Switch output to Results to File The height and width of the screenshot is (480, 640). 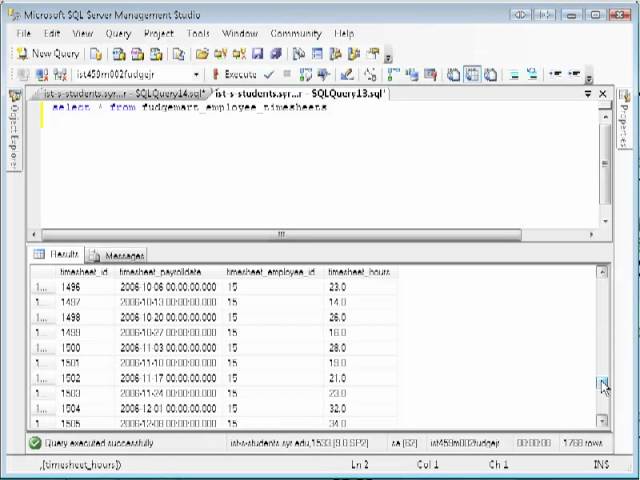pos(490,75)
